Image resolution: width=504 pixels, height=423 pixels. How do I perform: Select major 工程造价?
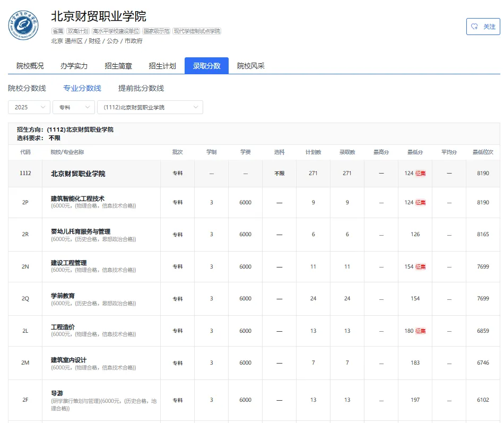[x=63, y=327]
